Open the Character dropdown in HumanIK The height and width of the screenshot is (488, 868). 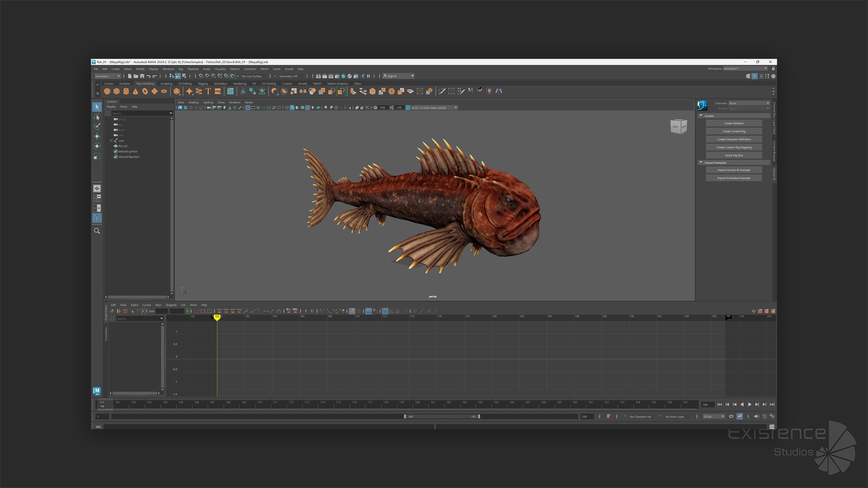tap(749, 103)
